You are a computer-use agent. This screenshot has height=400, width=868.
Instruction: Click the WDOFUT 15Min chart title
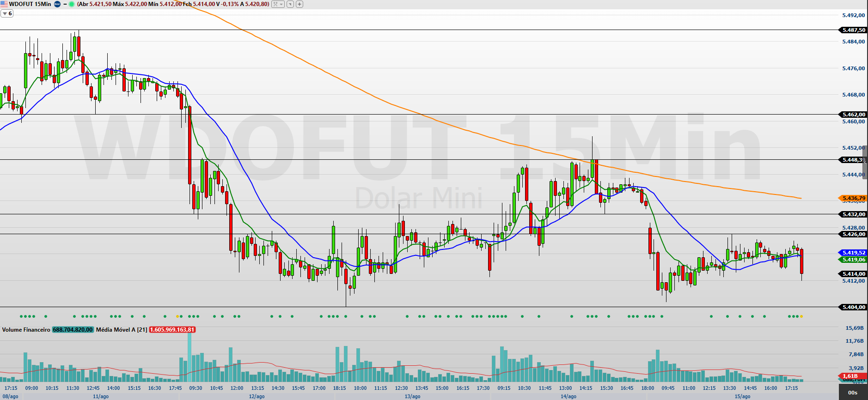click(30, 4)
